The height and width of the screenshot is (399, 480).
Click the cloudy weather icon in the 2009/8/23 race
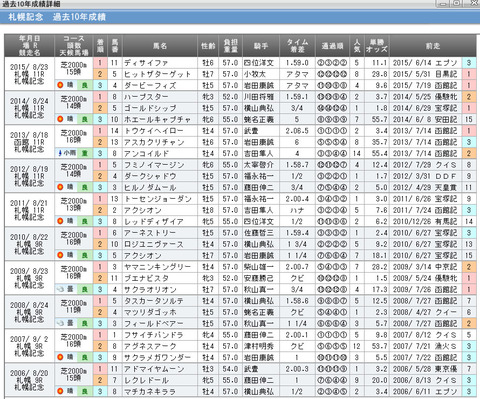click(x=60, y=289)
